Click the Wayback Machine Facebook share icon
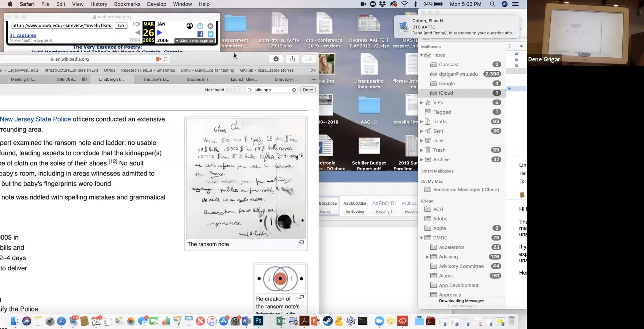 point(200,34)
